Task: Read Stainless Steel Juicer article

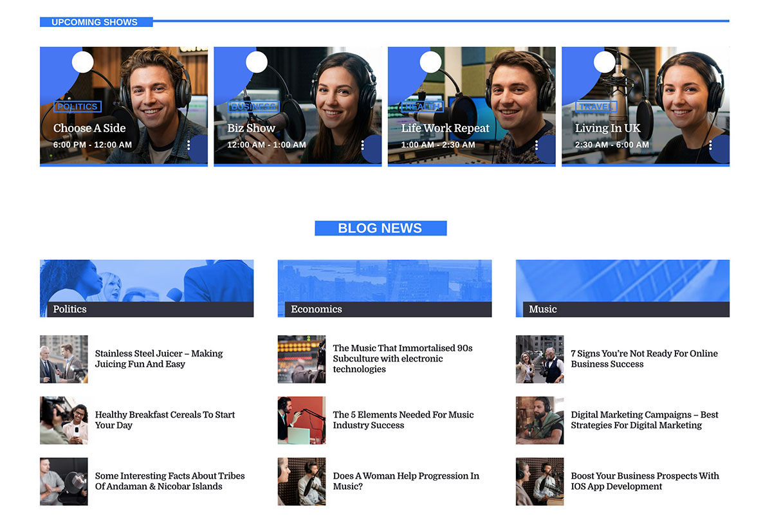Action: coord(158,359)
